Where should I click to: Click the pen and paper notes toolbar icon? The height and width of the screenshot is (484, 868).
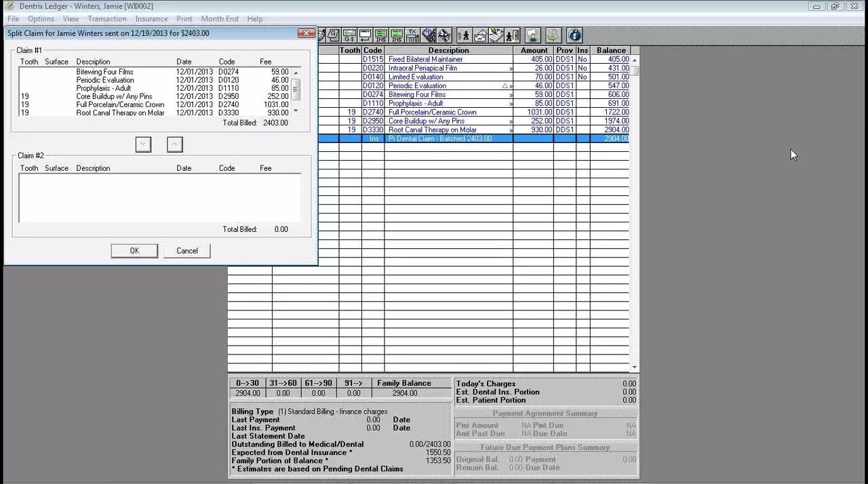(x=496, y=35)
